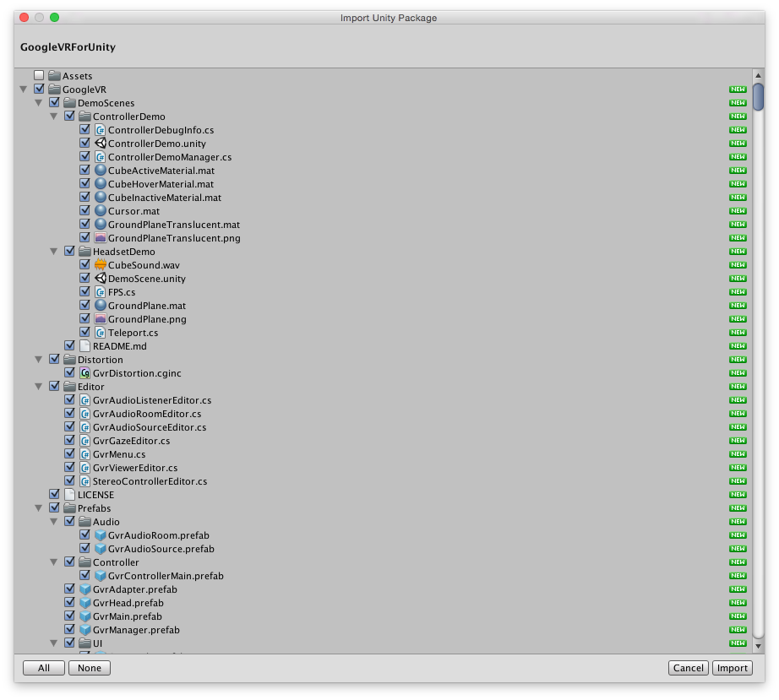Collapse the ControllerDemo folder
This screenshot has height=700, width=779.
tap(54, 117)
